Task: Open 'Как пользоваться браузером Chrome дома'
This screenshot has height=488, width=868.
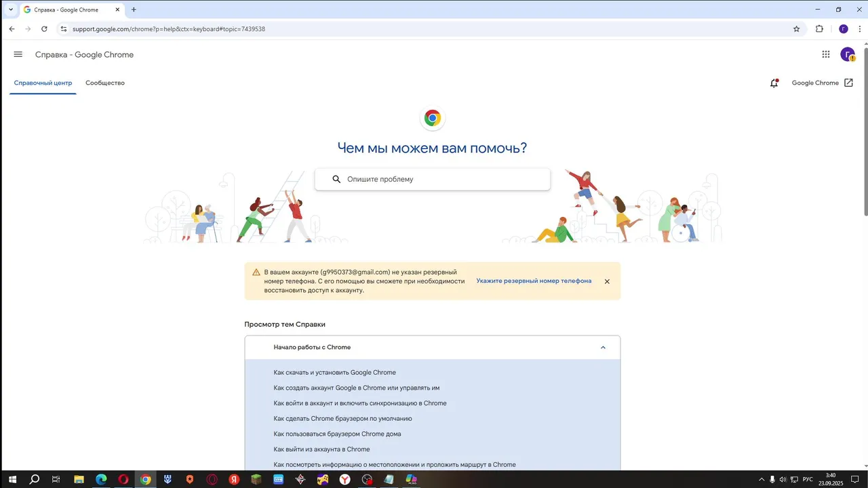Action: [x=337, y=434]
